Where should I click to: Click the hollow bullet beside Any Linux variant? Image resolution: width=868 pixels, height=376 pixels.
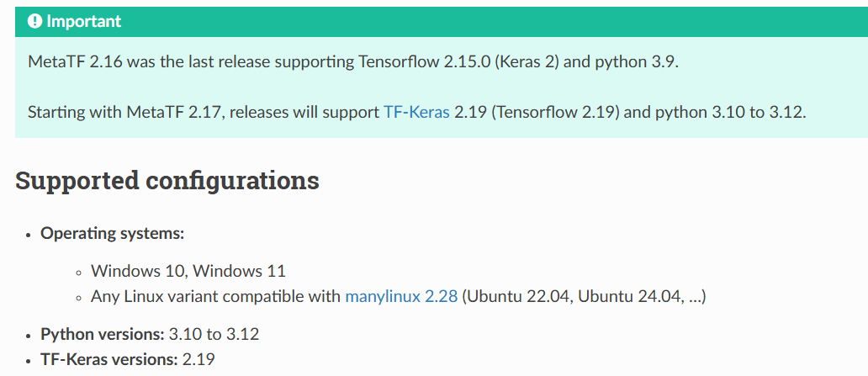pos(79,297)
